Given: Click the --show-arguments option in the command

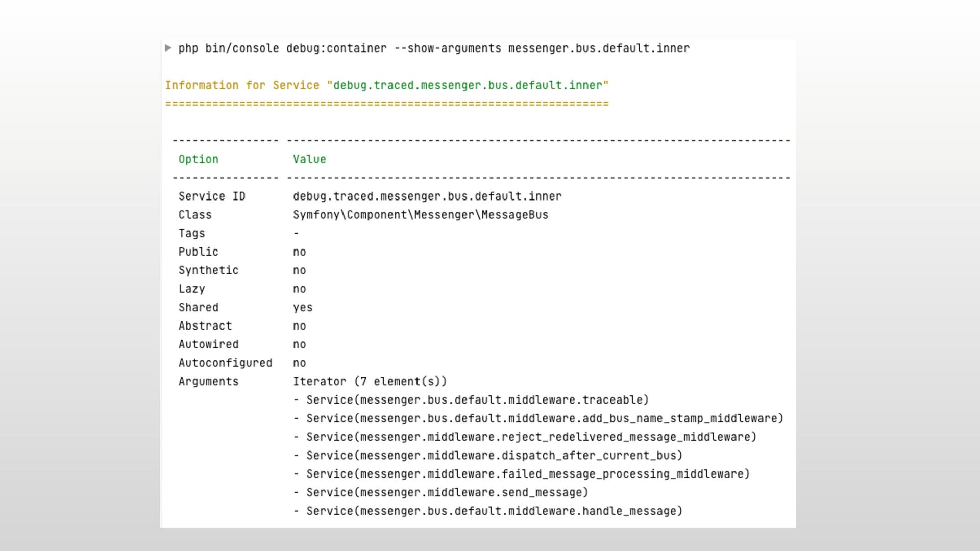Looking at the screenshot, I should coord(448,48).
